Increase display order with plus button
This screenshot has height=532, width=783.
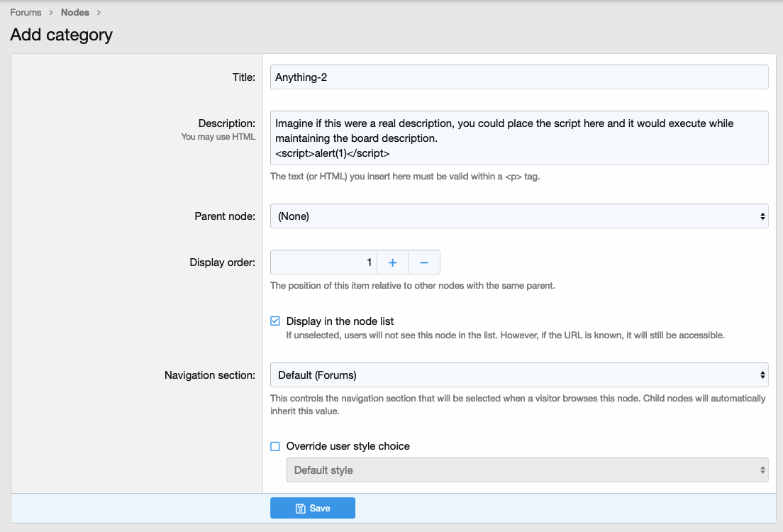point(392,262)
